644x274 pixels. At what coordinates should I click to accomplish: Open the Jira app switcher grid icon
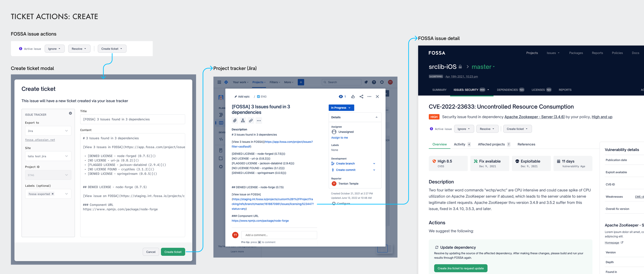219,82
